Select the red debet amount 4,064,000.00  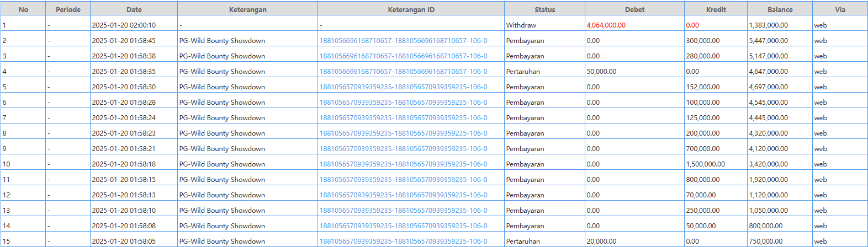(x=606, y=25)
